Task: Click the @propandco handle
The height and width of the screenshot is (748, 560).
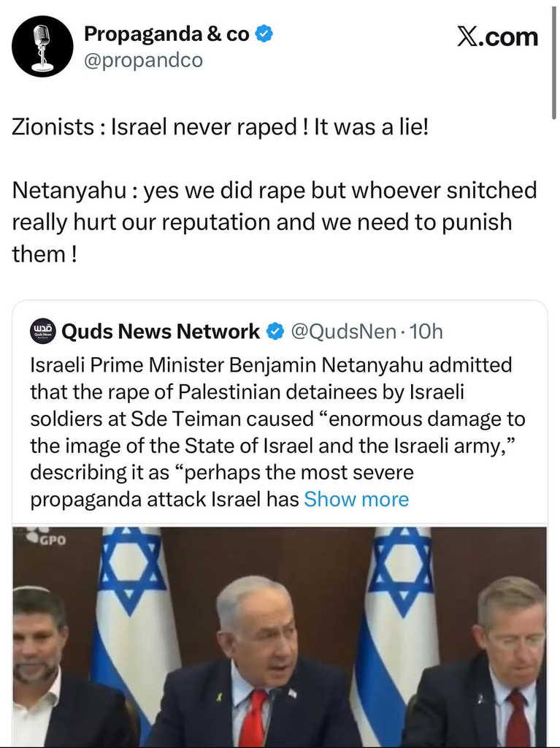Action: point(143,61)
